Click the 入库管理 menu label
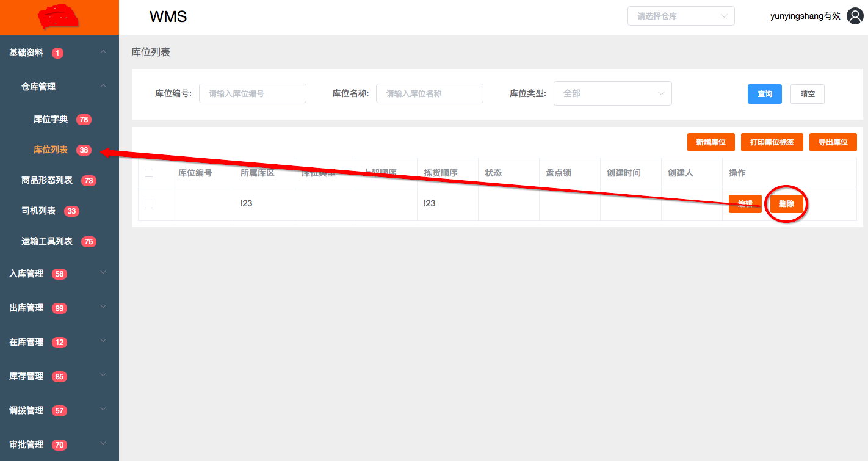Viewport: 868px width, 461px height. [26, 274]
